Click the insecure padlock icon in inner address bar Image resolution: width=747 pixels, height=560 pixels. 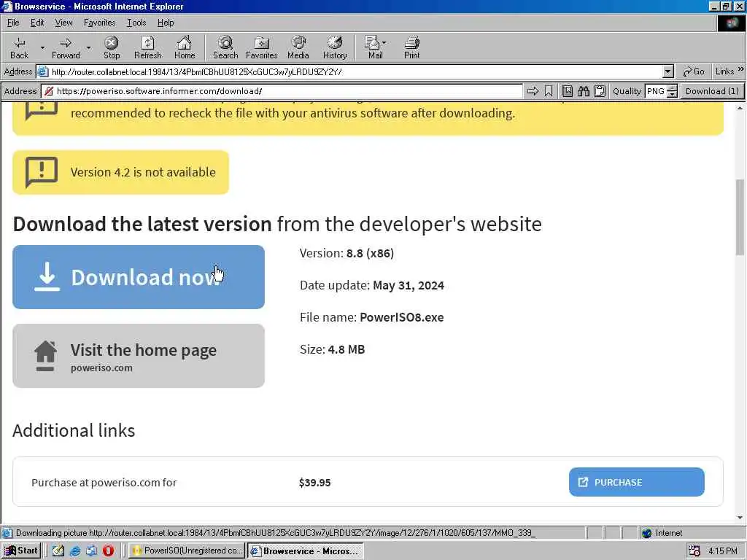point(49,91)
